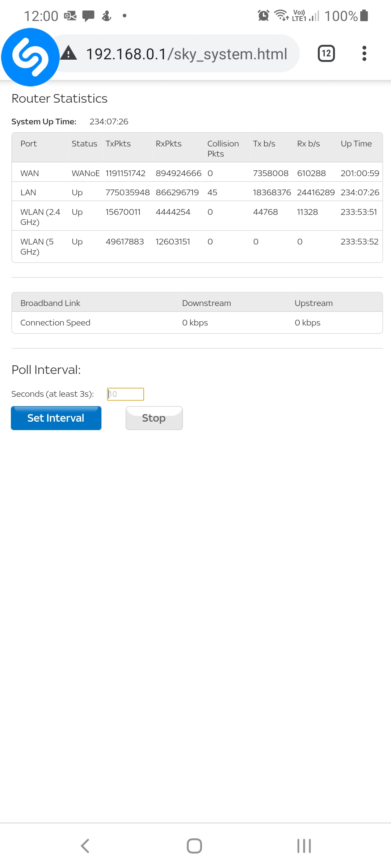
Task: Tap the security warning icon in address bar
Action: point(70,54)
